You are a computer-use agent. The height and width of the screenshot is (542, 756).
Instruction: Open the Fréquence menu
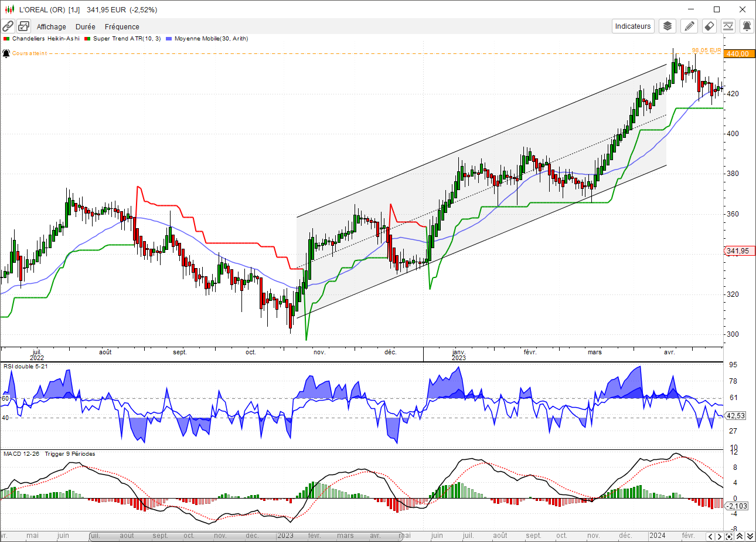click(122, 26)
